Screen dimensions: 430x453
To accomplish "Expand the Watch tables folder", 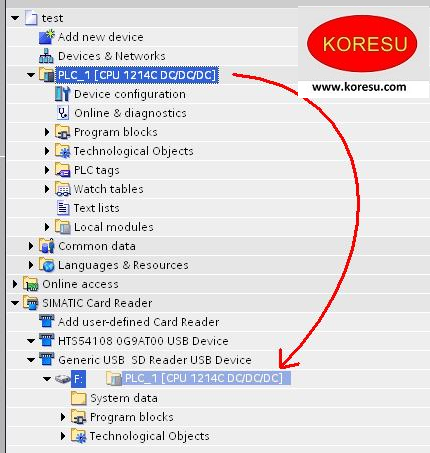I will (x=47, y=189).
